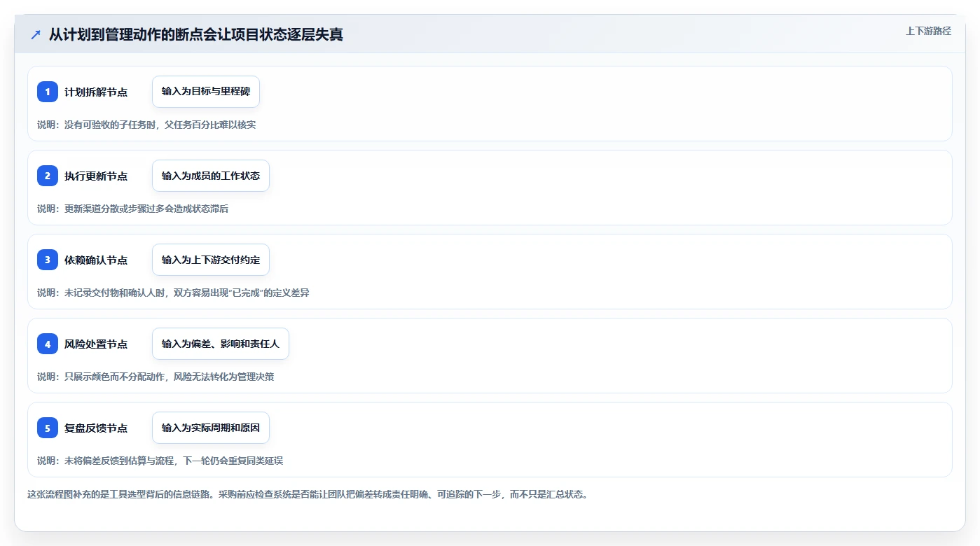Click the number 1 step badge
The width and height of the screenshot is (980, 546).
(x=48, y=92)
